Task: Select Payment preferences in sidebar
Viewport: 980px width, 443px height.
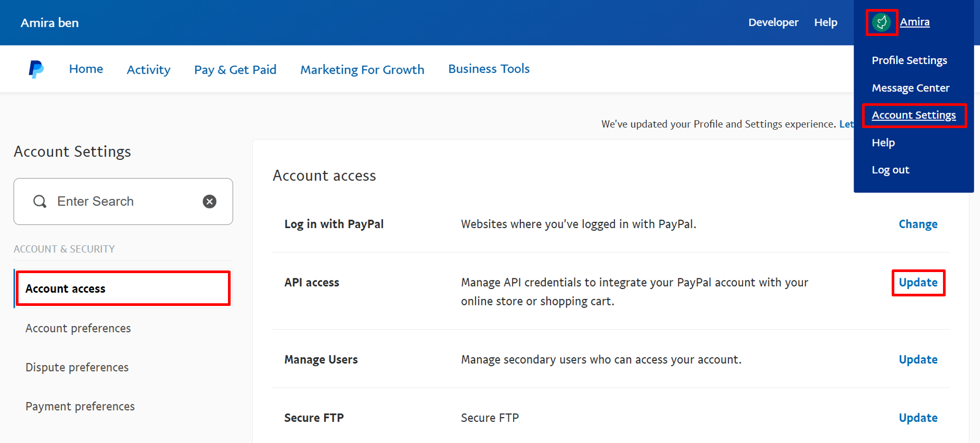Action: point(80,406)
